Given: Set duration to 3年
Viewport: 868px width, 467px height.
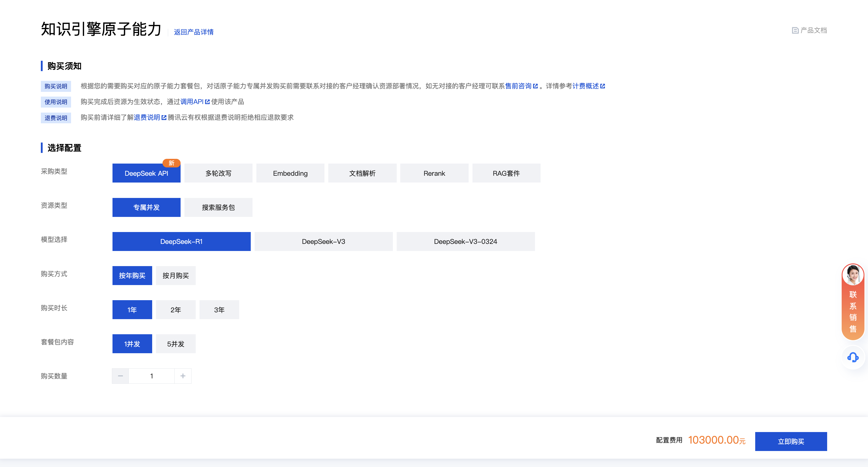Looking at the screenshot, I should 219,310.
